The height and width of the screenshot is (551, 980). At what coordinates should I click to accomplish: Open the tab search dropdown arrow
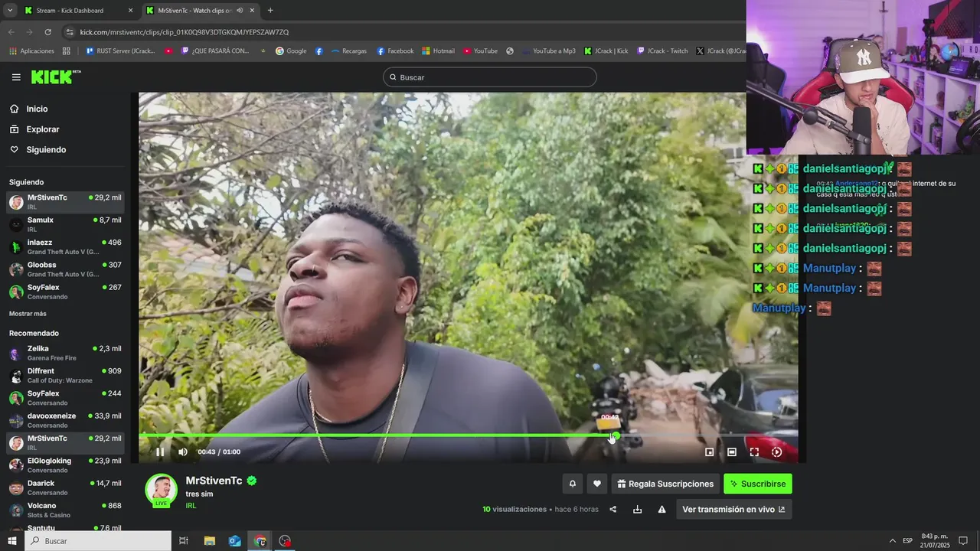10,11
